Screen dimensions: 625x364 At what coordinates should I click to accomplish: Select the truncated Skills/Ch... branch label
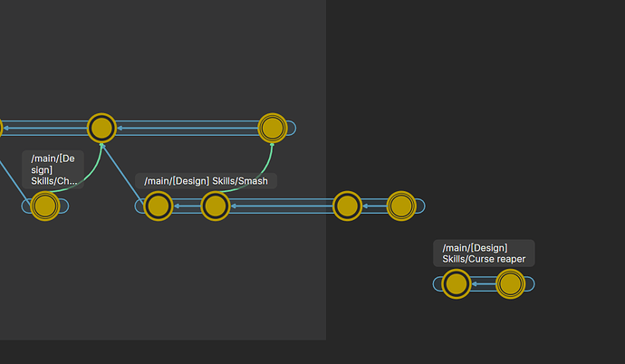[x=53, y=169]
